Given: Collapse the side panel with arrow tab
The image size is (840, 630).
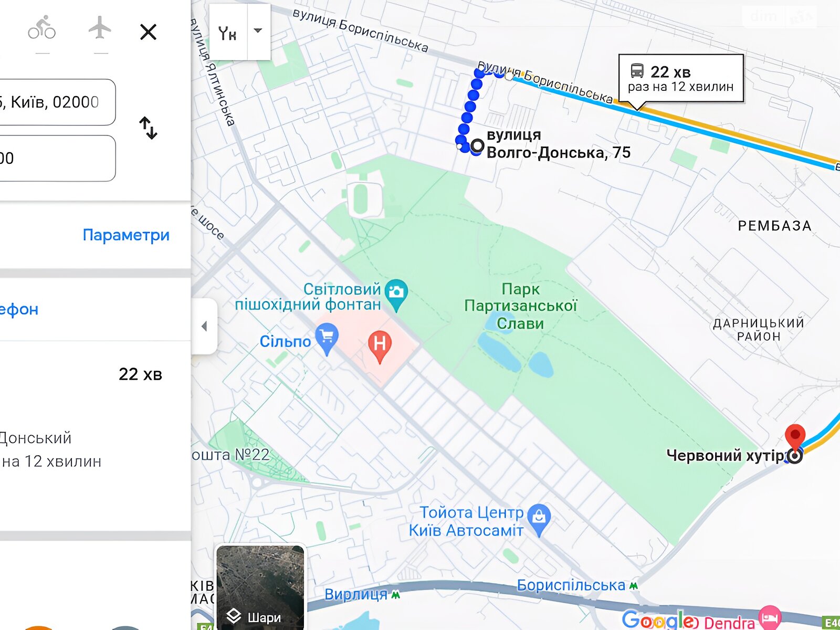Looking at the screenshot, I should 205,326.
